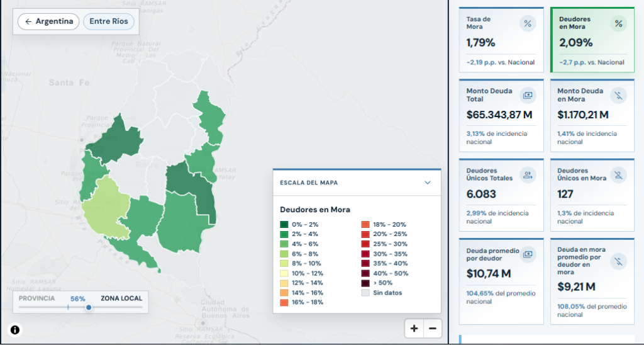This screenshot has width=644, height=345.
Task: Click the Monto Deuda Total money icon
Action: 528,96
